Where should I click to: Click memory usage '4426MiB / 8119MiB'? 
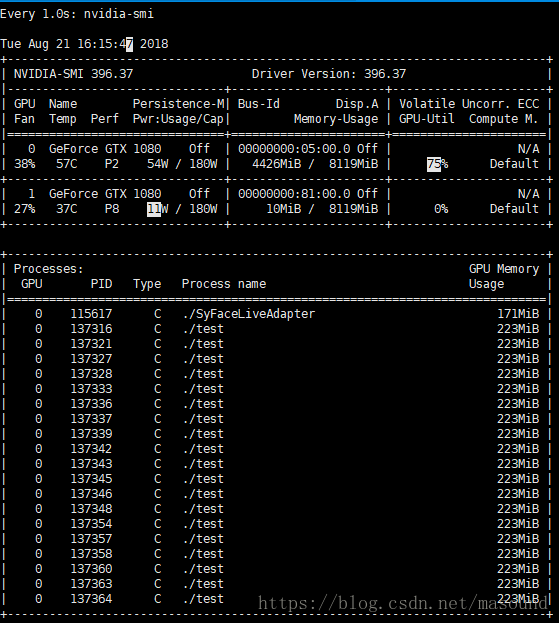coord(315,164)
